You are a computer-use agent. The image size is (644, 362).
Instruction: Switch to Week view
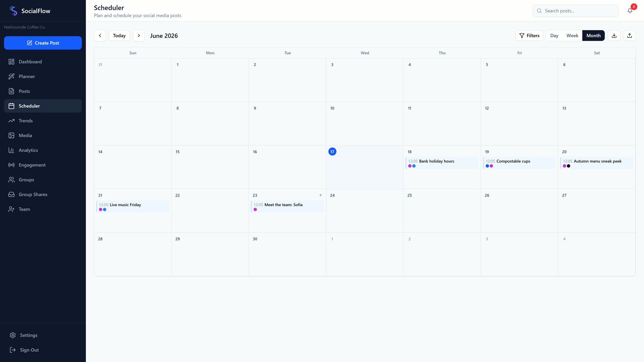572,36
